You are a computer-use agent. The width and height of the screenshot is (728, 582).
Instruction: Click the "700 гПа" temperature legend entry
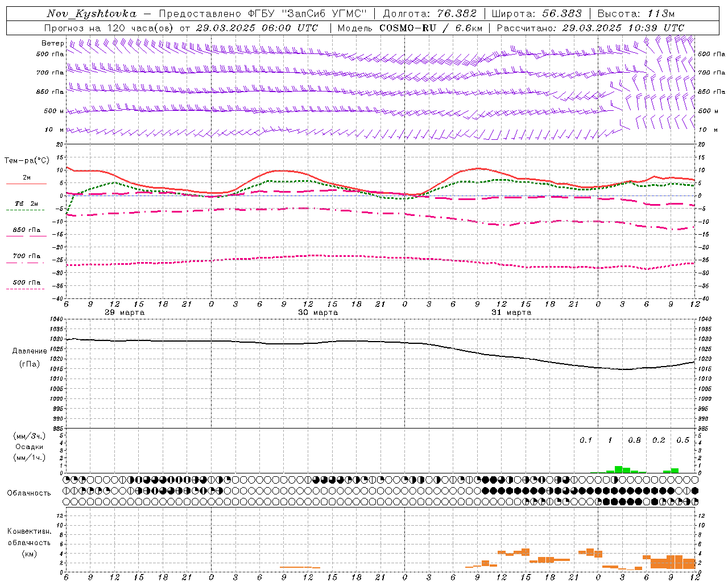(x=26, y=256)
